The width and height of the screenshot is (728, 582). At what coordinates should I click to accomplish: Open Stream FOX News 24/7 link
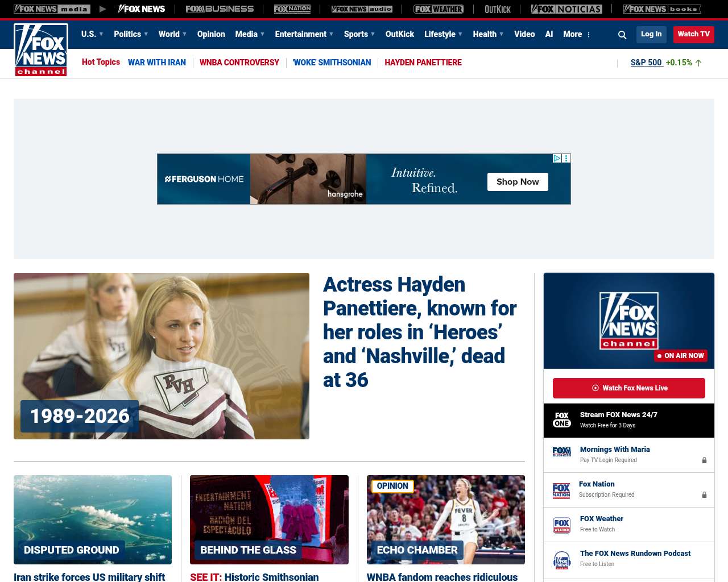(x=619, y=415)
